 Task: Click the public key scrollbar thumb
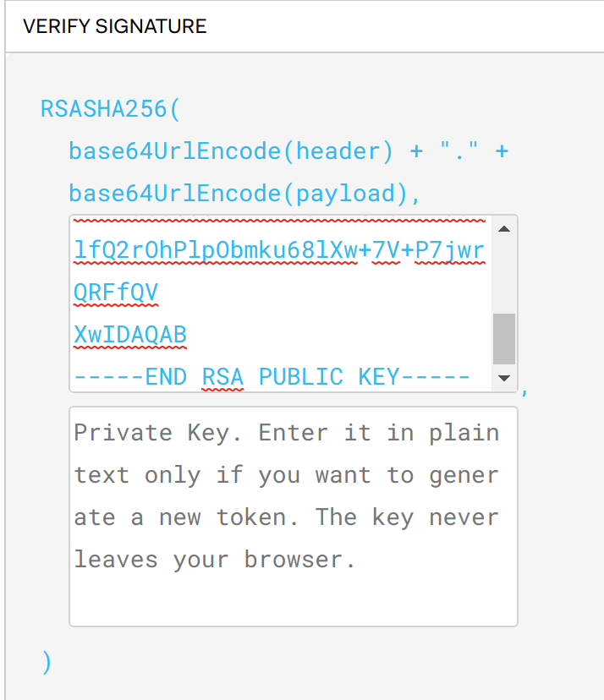[x=504, y=338]
